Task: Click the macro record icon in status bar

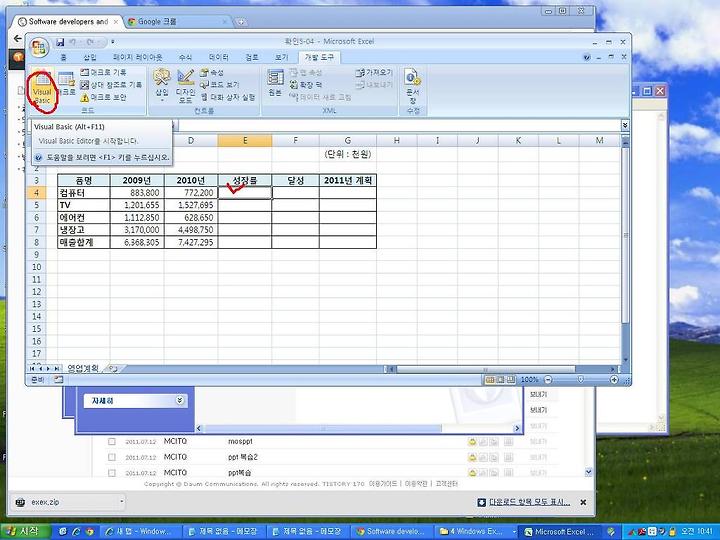Action: pos(58,380)
